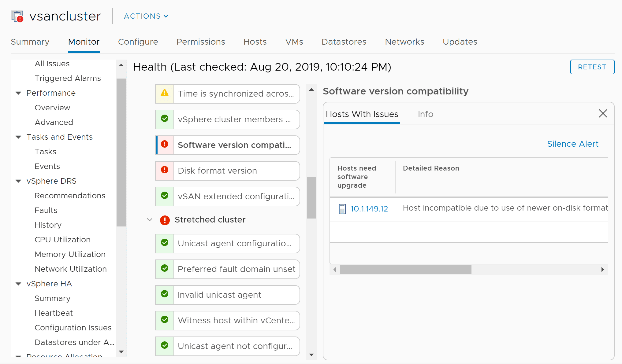The height and width of the screenshot is (364, 622).
Task: Click the green check for Preferred fault domain unset
Action: (x=165, y=269)
